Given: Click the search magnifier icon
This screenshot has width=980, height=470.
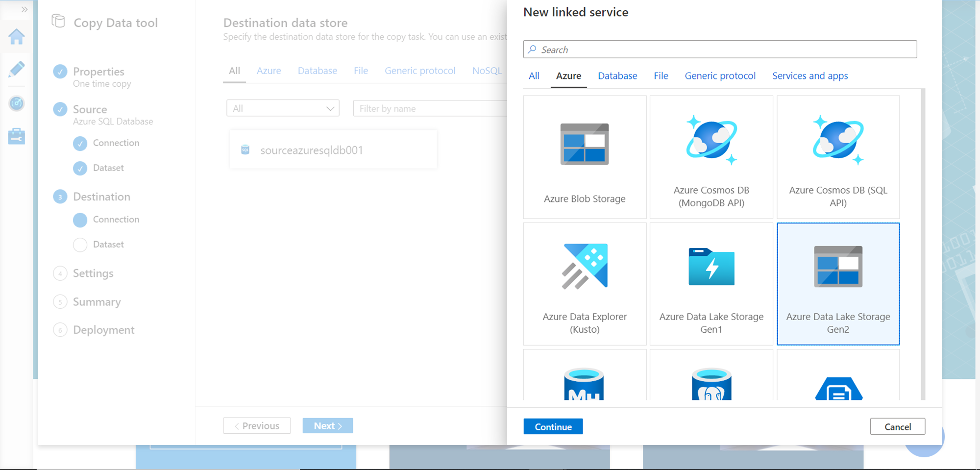Looking at the screenshot, I should (x=532, y=49).
